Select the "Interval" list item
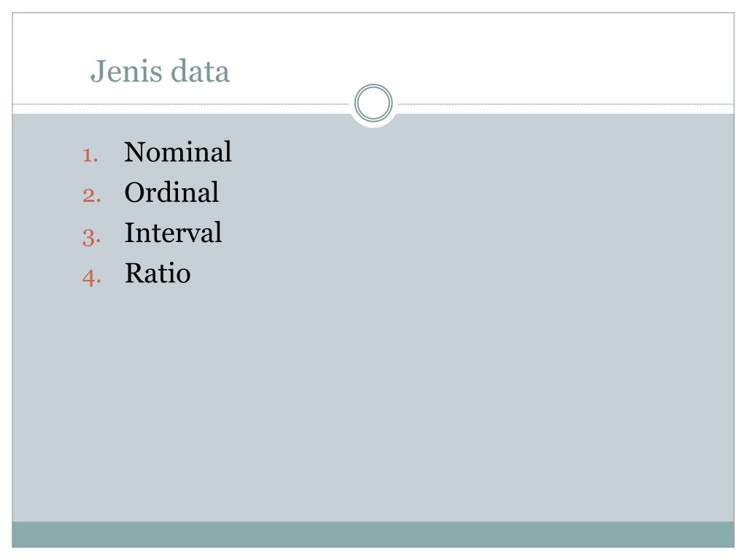 pos(173,233)
